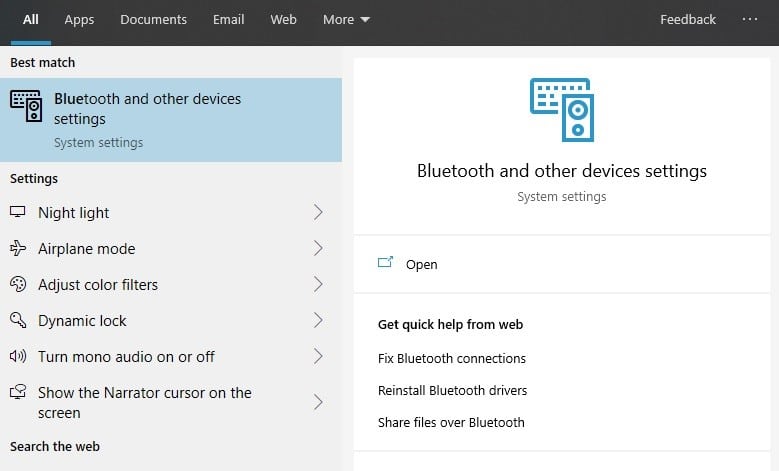Click the Night light monitor icon
The height and width of the screenshot is (471, 779).
click(18, 213)
